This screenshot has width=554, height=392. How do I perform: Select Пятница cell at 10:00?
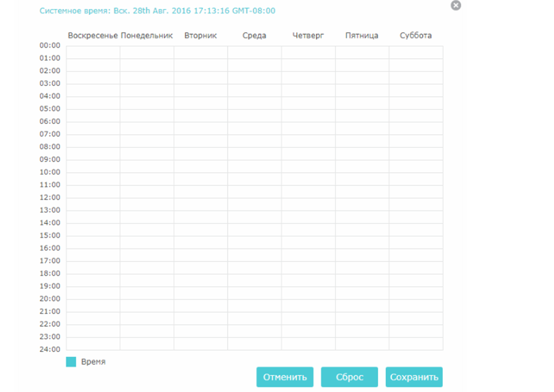click(x=362, y=180)
